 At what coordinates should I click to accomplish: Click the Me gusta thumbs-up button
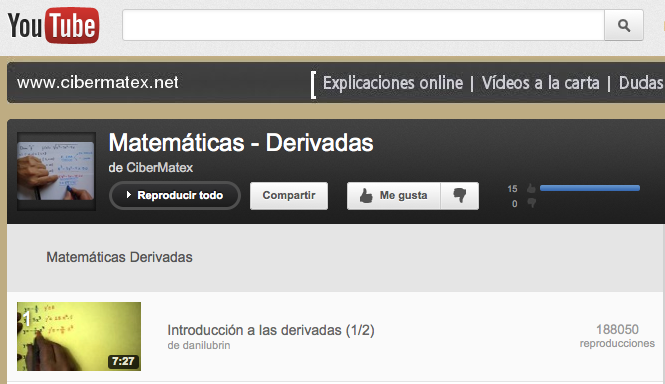pos(394,196)
